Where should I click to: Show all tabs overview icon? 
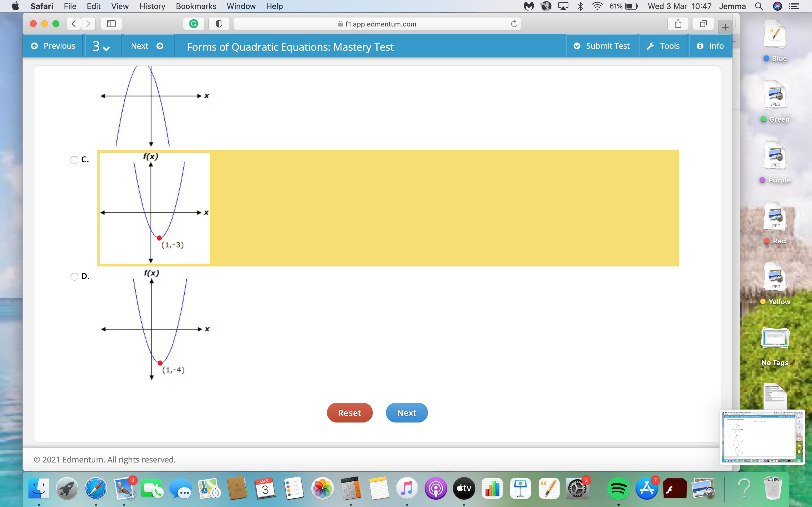coord(703,24)
